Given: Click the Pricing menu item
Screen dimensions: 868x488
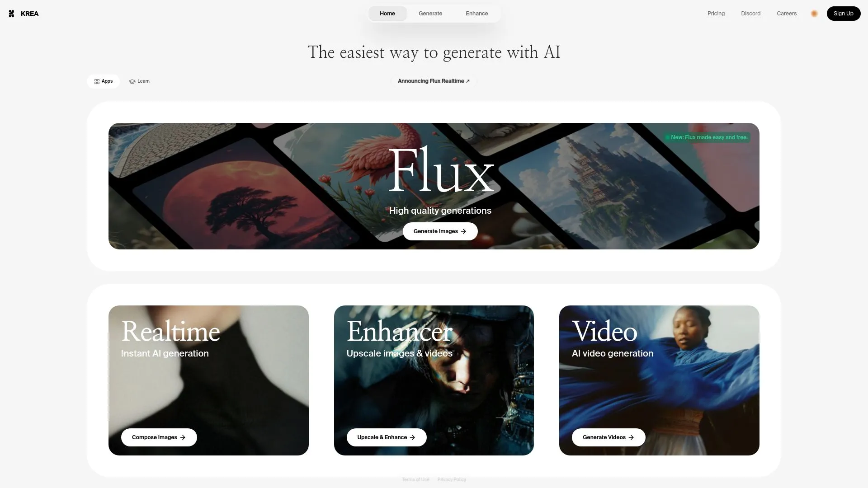Looking at the screenshot, I should [716, 13].
